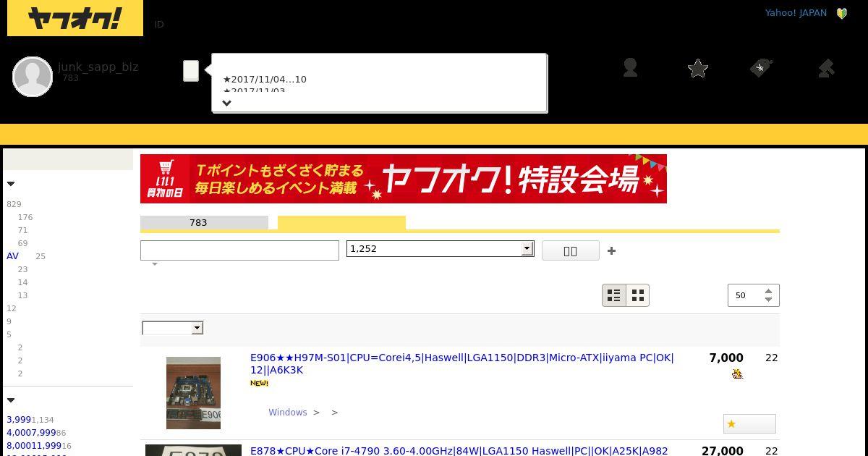This screenshot has width=868, height=456.
Task: Click the T-point special venue banner
Action: 404,179
